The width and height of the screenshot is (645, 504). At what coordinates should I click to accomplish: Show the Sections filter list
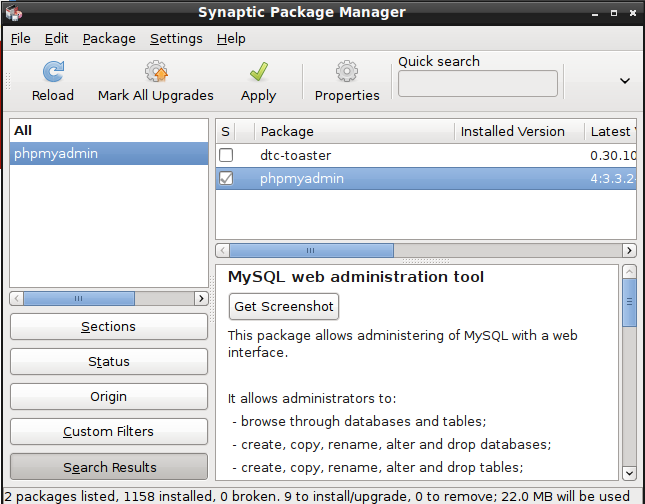pyautogui.click(x=109, y=327)
